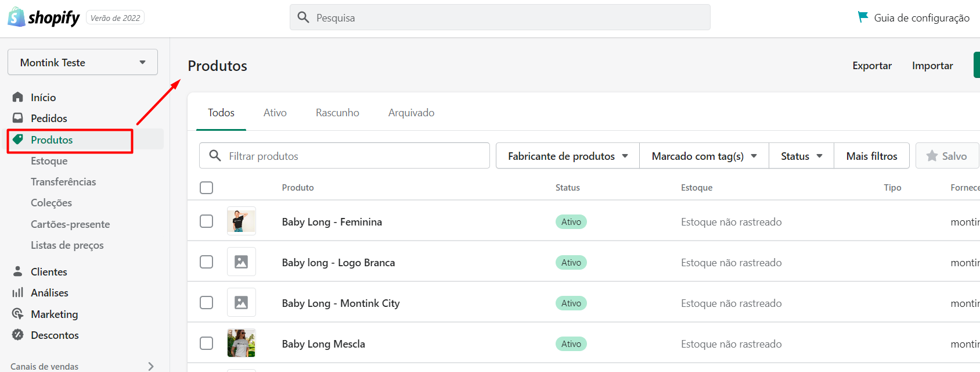
Task: Click the Marketing target icon
Action: coord(18,314)
